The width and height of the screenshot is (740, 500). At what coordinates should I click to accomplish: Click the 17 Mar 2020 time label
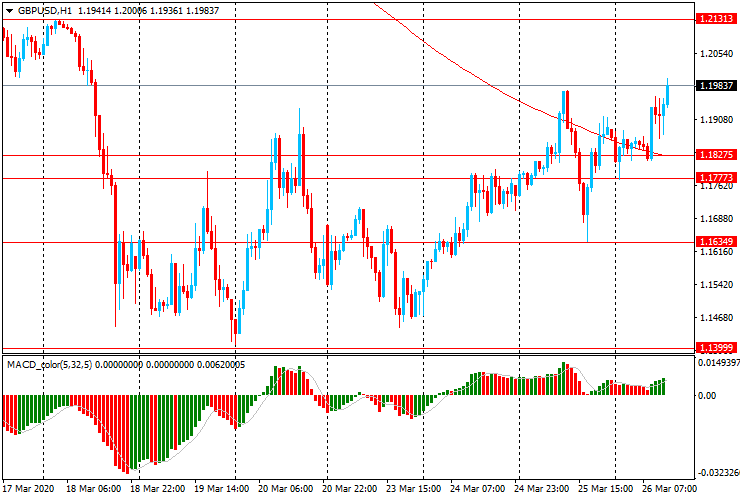(x=29, y=488)
